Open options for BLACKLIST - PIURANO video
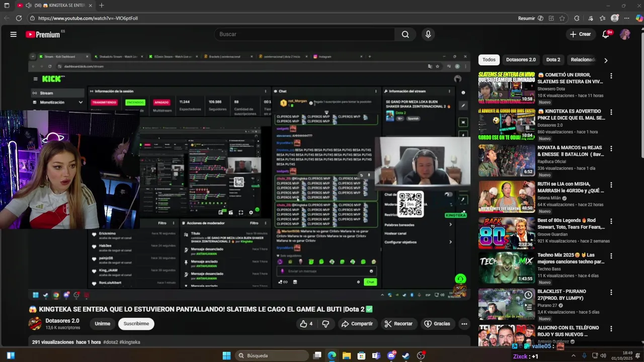The height and width of the screenshot is (362, 644). point(611,292)
